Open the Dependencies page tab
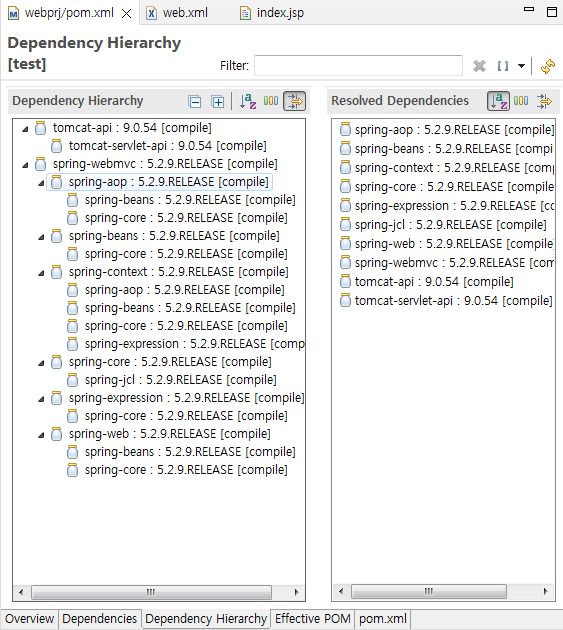 coord(100,619)
